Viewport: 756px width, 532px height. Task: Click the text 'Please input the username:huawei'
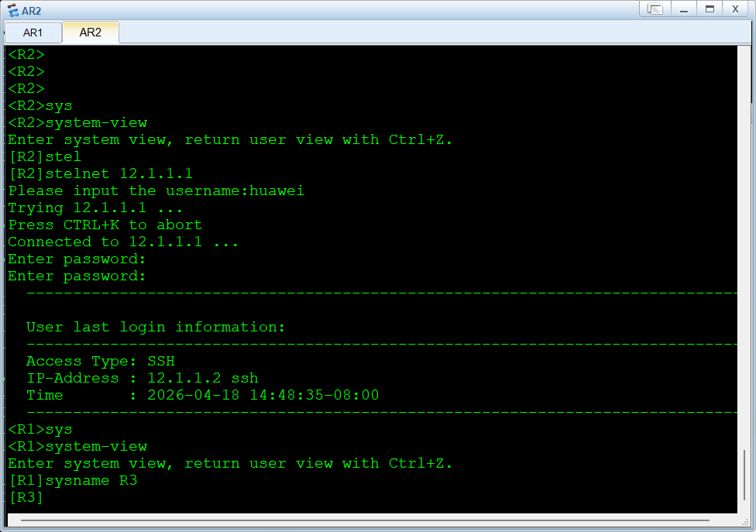[x=156, y=190]
